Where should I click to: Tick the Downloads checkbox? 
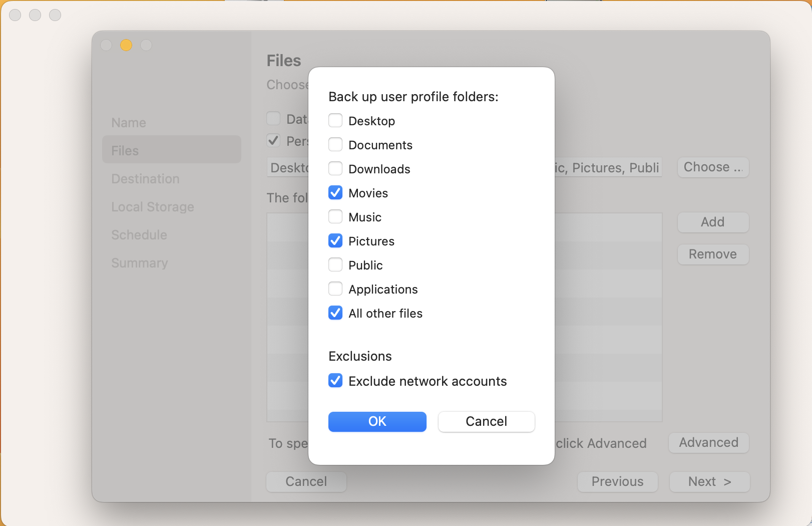(x=335, y=169)
